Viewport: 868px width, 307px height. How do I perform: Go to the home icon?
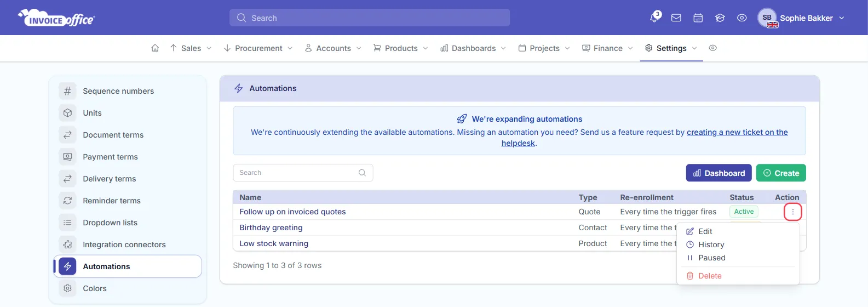click(155, 48)
